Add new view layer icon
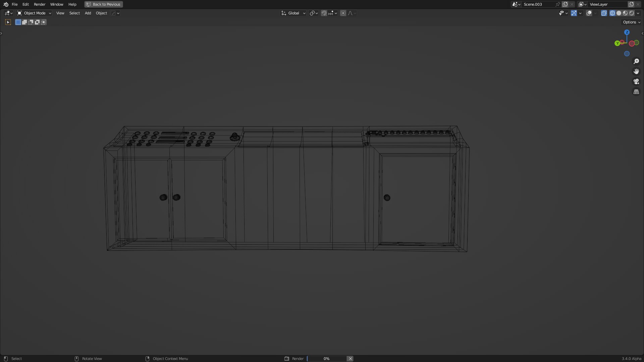This screenshot has width=644, height=362. [631, 4]
